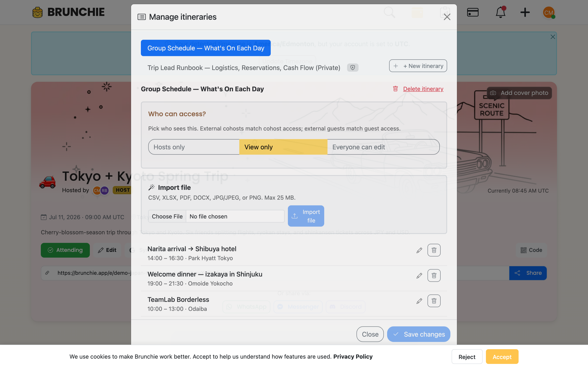Image resolution: width=588 pixels, height=368 pixels.
Task: Click the Delete itinerary link
Action: pyautogui.click(x=423, y=89)
